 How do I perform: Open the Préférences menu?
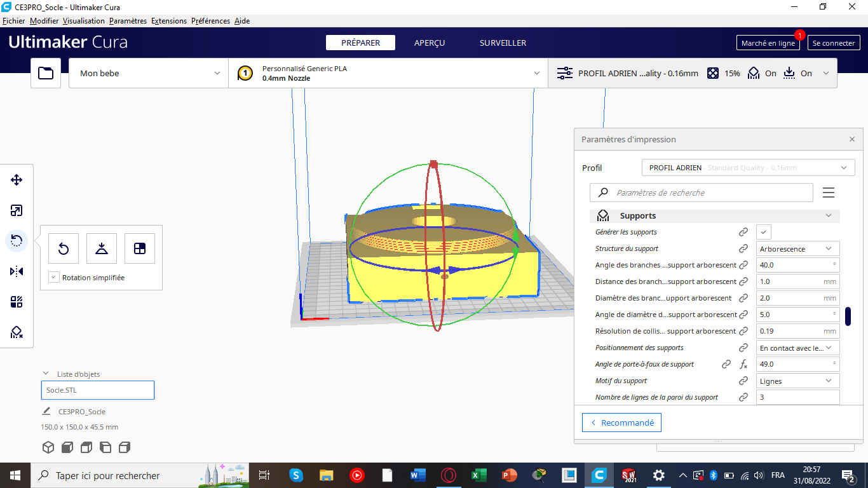click(210, 21)
